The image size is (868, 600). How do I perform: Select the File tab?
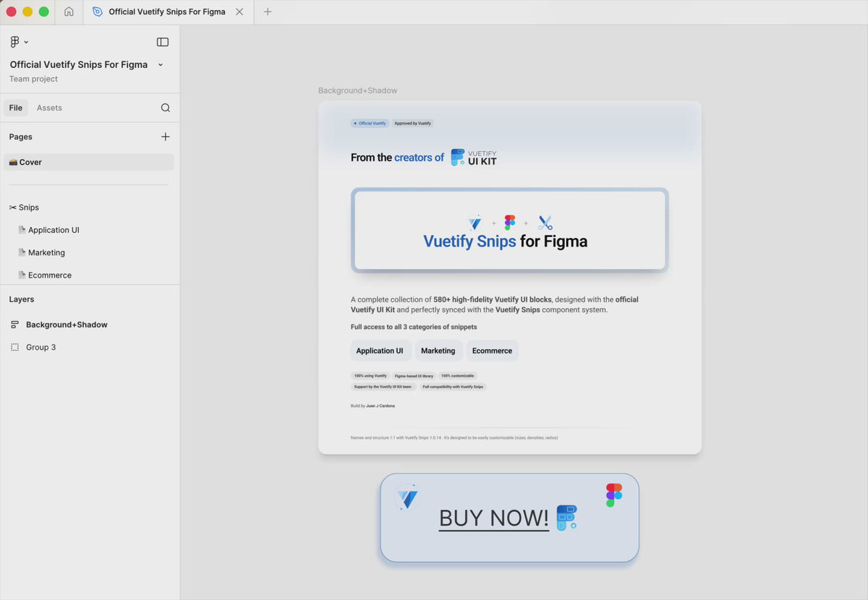[x=16, y=108]
